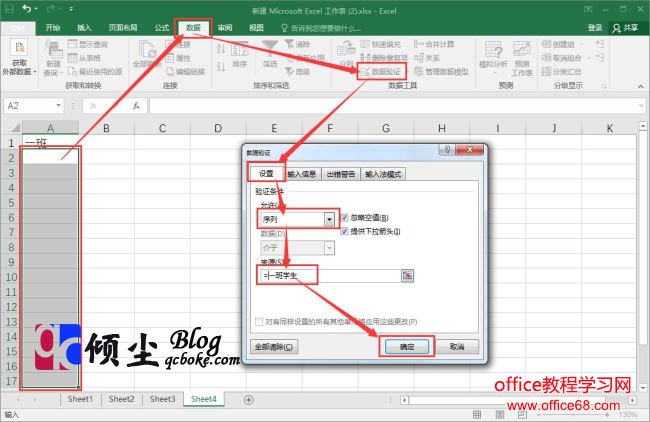Screen dimensions: 650x422
Task: Open the View (视图) tab
Action: [256, 28]
